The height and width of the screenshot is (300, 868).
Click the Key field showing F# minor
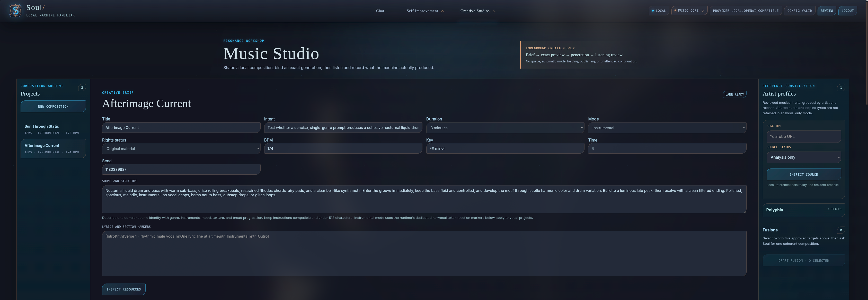pos(505,148)
